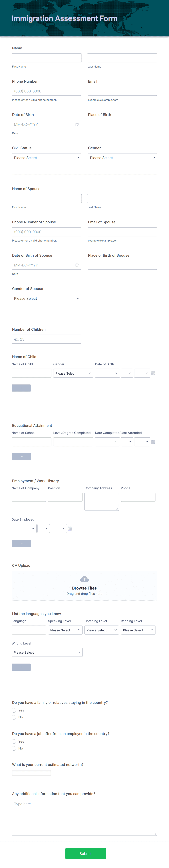The image size is (169, 868).
Task: Open the calendar in Educational Attainment row
Action: pos(154,442)
